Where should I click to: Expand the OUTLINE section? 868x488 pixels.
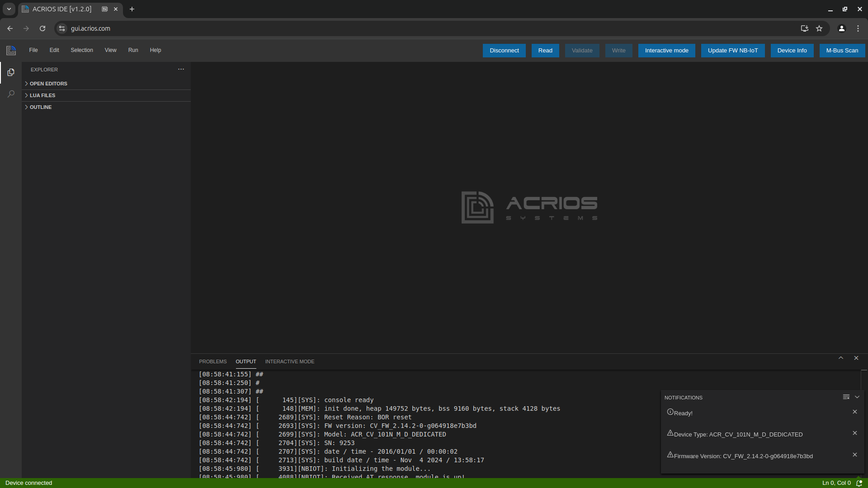pyautogui.click(x=106, y=107)
